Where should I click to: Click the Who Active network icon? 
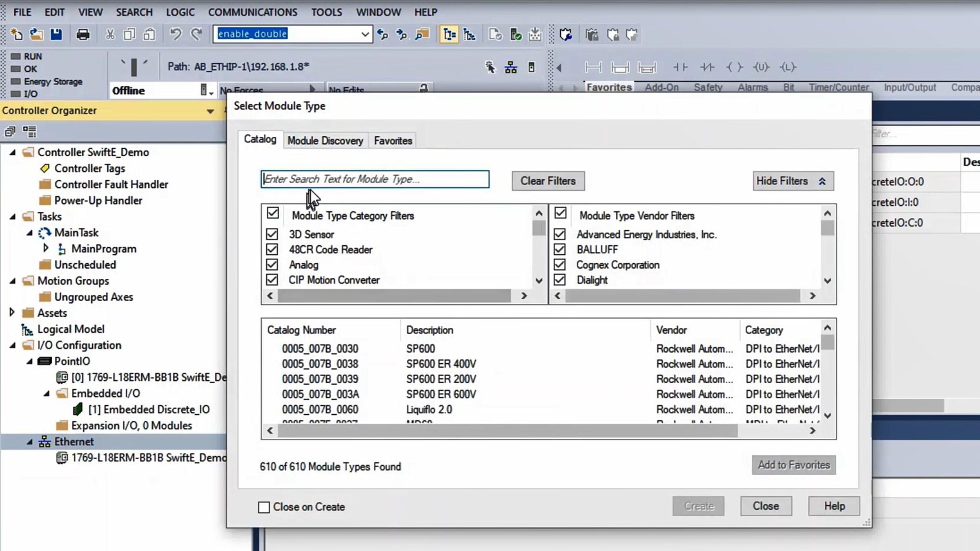pyautogui.click(x=510, y=67)
